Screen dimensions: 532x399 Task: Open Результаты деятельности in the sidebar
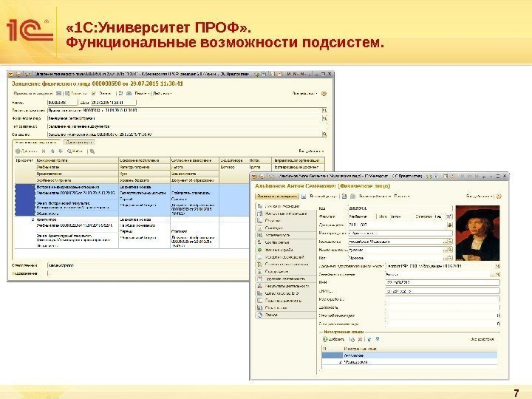point(286,286)
